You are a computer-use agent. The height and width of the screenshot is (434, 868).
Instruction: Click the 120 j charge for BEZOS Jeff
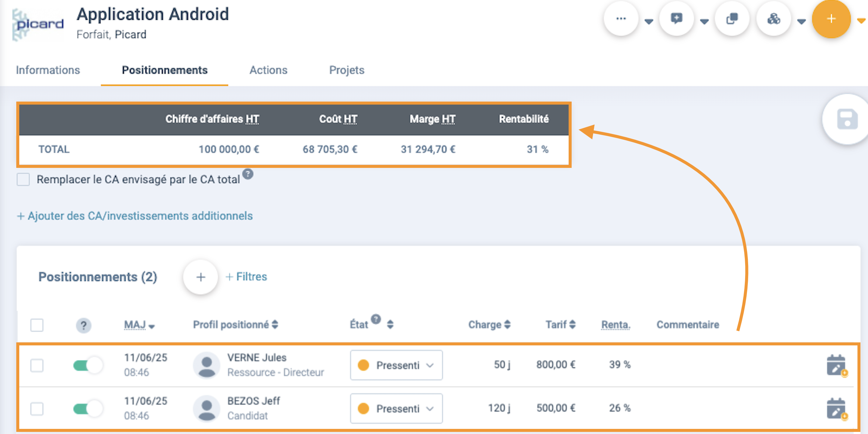coord(499,408)
